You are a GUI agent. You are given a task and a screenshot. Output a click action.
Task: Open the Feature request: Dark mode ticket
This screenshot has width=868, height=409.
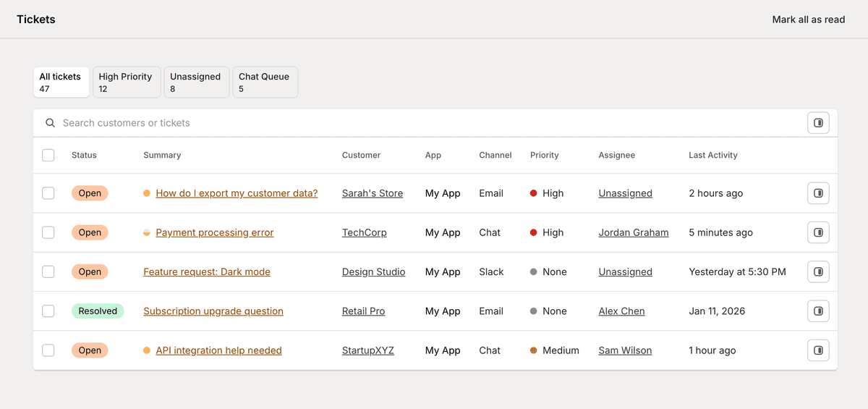click(207, 271)
